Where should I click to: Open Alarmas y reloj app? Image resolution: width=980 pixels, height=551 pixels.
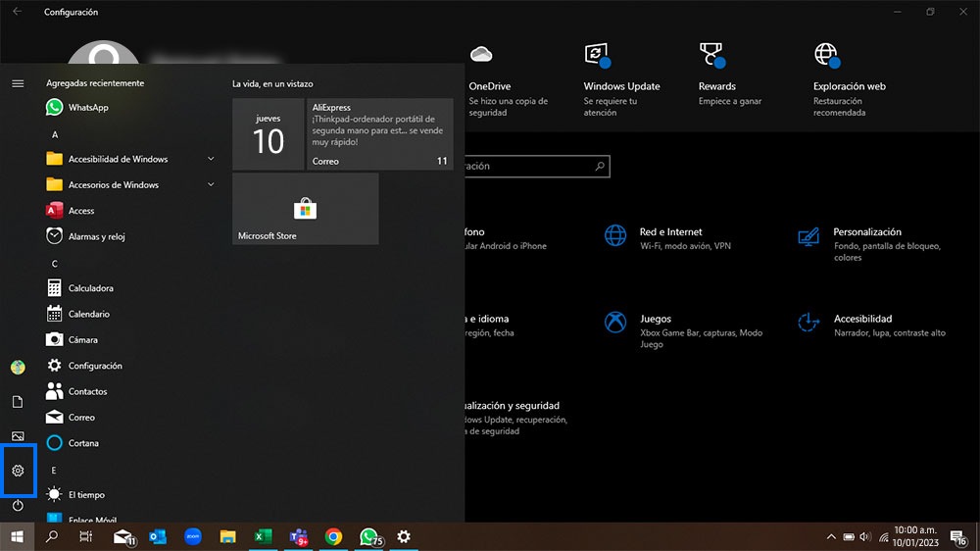(96, 236)
